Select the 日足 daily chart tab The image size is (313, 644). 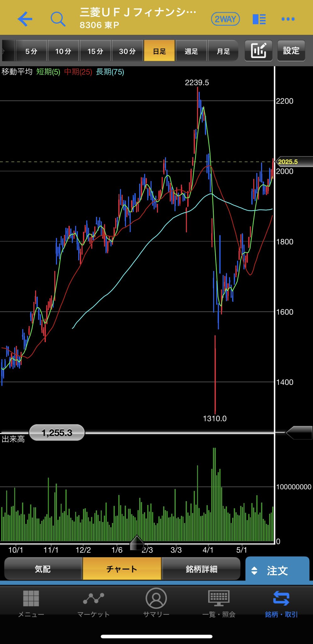[x=159, y=51]
